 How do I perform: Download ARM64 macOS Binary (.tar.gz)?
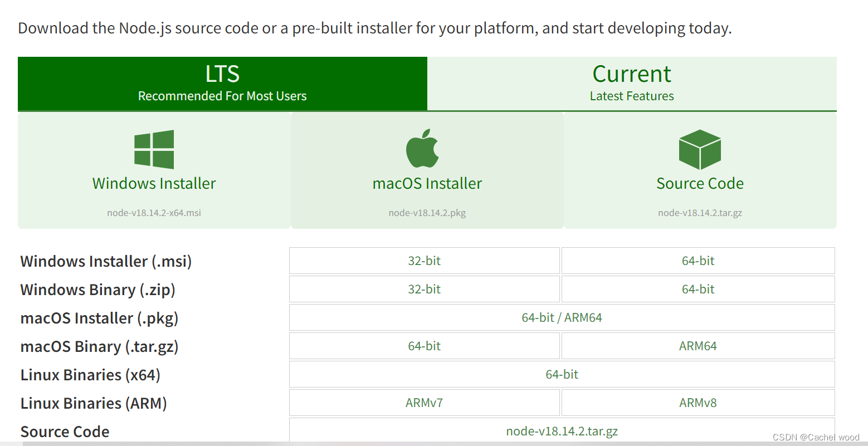(x=698, y=346)
